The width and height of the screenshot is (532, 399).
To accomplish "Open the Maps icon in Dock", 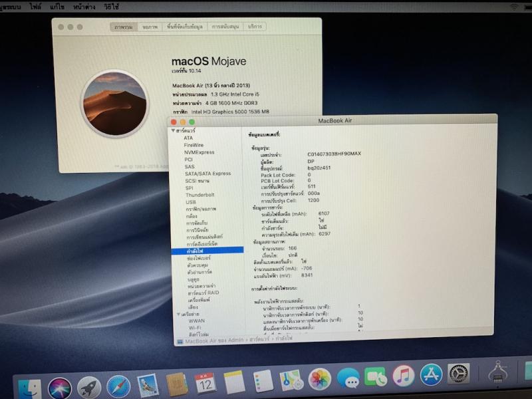I will tap(291, 380).
